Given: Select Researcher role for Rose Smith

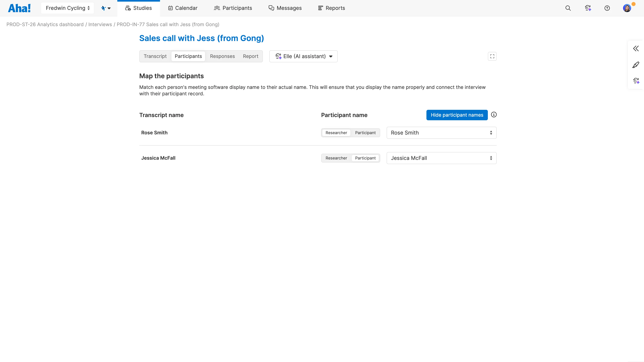Looking at the screenshot, I should pos(336,133).
